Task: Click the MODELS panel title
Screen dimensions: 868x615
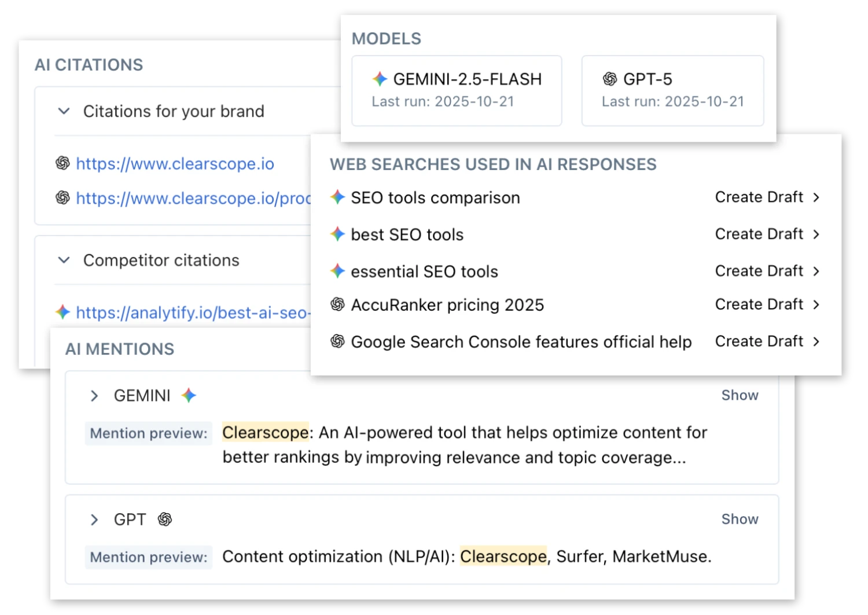Action: (x=387, y=39)
